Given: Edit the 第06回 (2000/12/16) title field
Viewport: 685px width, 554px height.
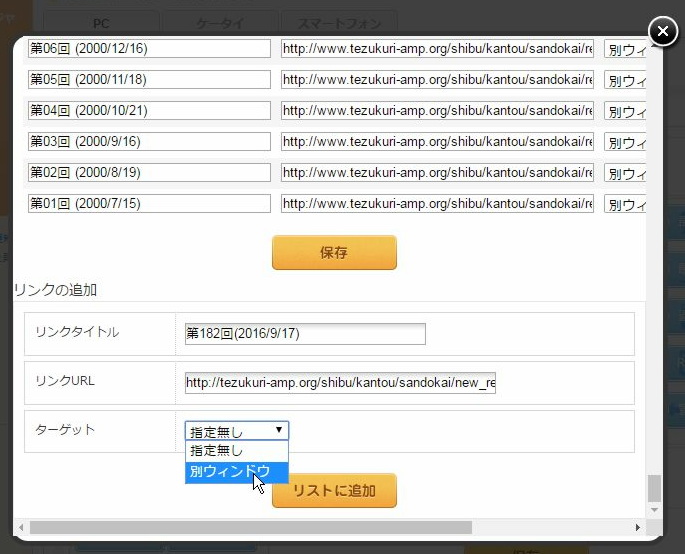Looking at the screenshot, I should (149, 48).
